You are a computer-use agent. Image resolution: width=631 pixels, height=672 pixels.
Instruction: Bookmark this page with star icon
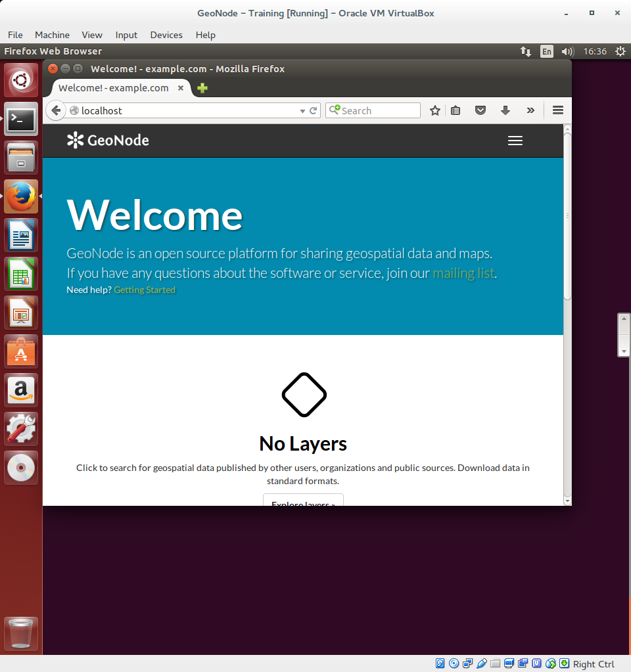coord(435,110)
